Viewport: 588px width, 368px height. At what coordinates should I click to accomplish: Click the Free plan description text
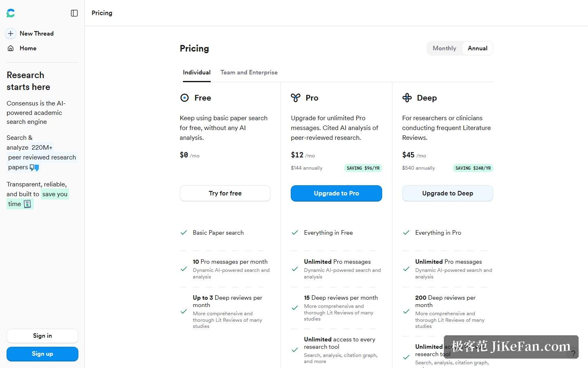[224, 128]
